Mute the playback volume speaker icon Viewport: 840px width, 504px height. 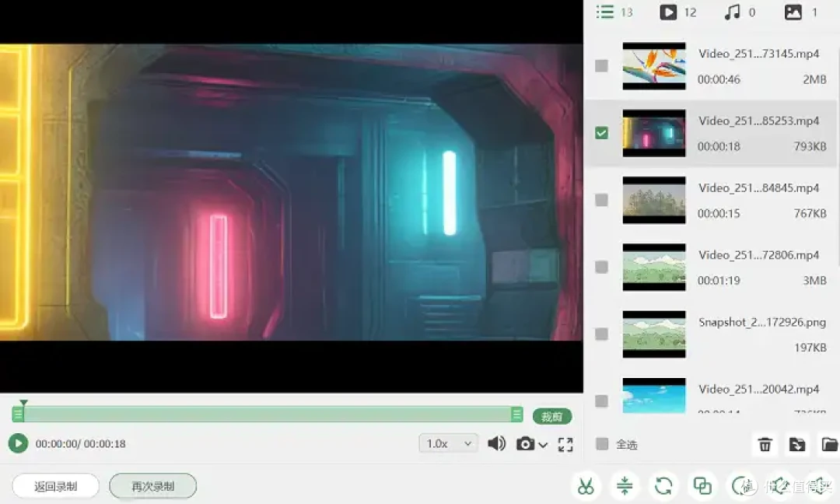tap(496, 443)
